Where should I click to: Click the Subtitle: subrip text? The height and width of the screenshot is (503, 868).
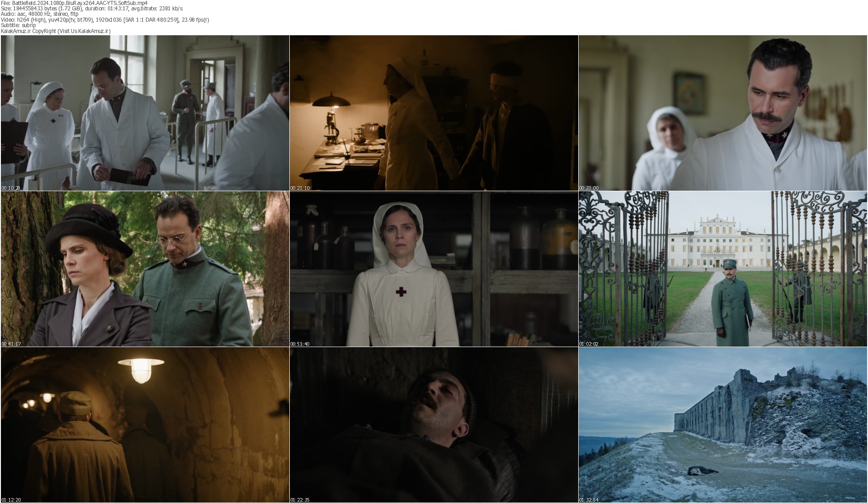pos(18,25)
